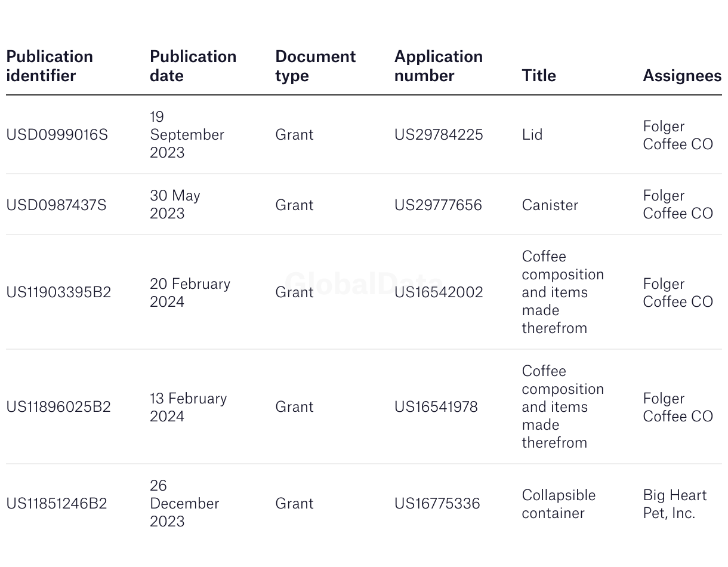The width and height of the screenshot is (728, 567).
Task: Select publication identifier US11903395B2
Action: click(58, 292)
